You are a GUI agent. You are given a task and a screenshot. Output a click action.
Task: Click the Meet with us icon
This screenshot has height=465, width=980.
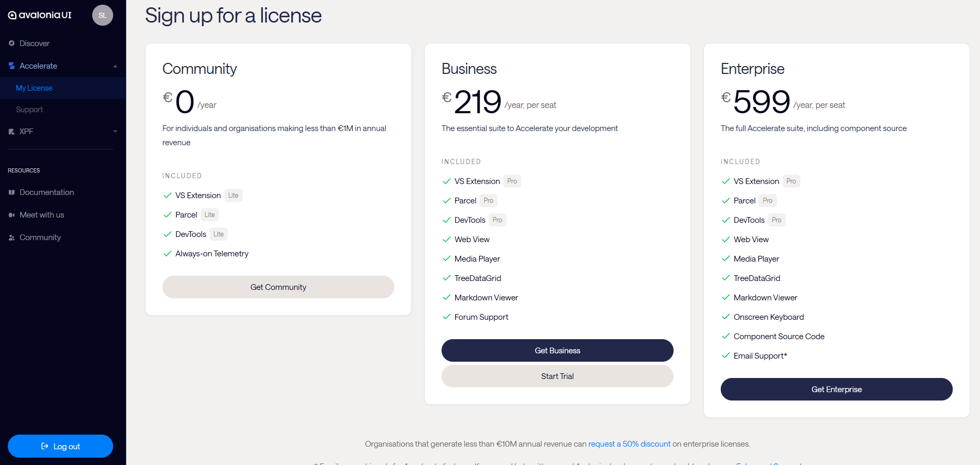point(12,215)
